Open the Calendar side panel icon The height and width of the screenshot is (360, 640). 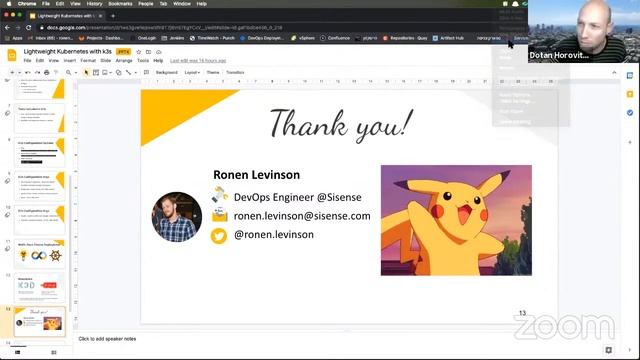pyautogui.click(x=630, y=76)
